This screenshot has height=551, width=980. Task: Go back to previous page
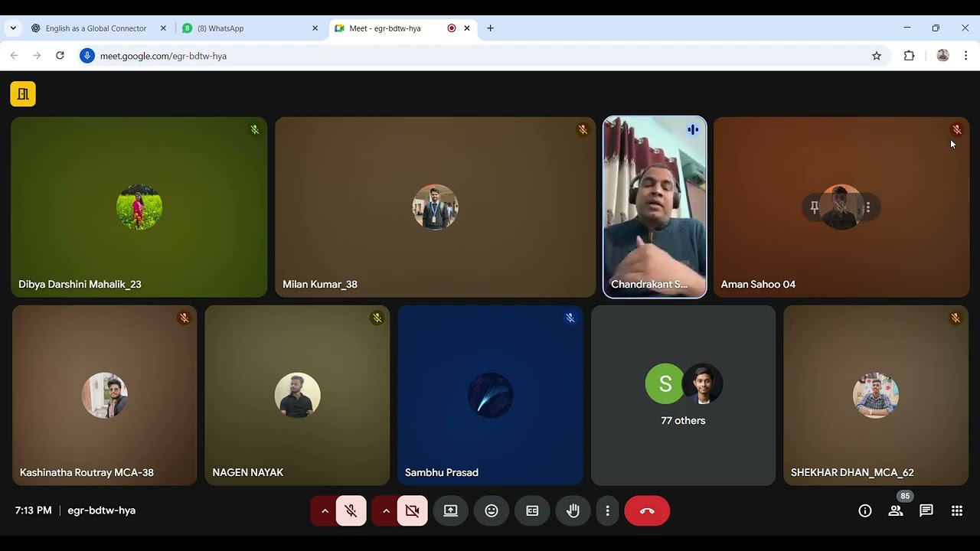pyautogui.click(x=14, y=56)
